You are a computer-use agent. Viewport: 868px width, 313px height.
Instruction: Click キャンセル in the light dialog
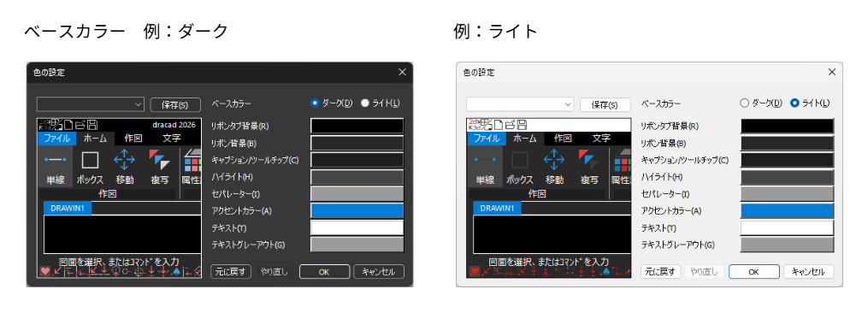coord(808,272)
